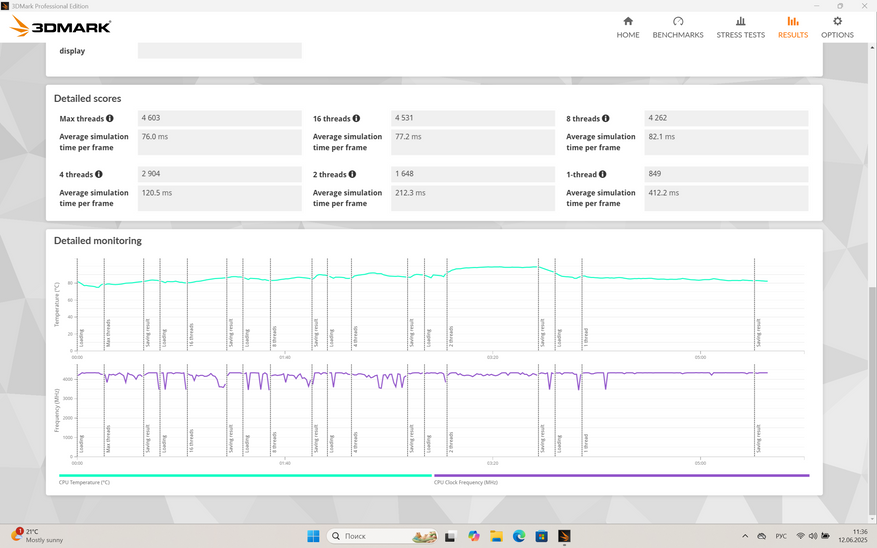Show info for 4 threads score
The height and width of the screenshot is (548, 877).
pyautogui.click(x=98, y=175)
